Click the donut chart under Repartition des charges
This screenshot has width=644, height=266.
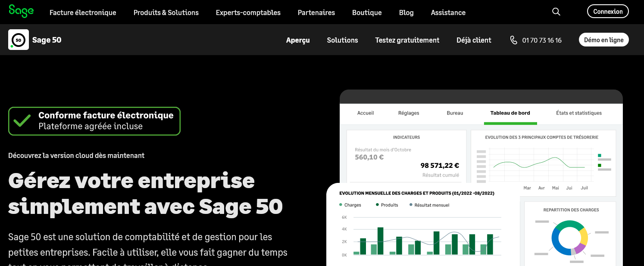click(x=570, y=238)
